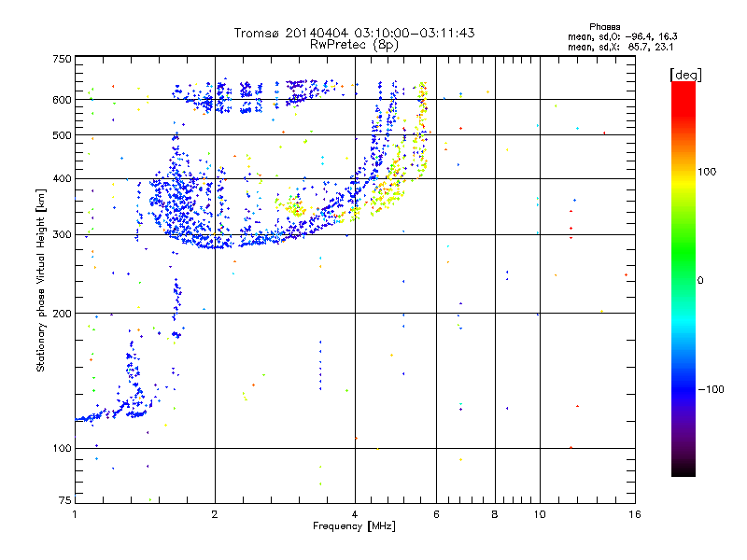Click the y-axis tick label '75'
The width and height of the screenshot is (747, 560).
[x=65, y=500]
